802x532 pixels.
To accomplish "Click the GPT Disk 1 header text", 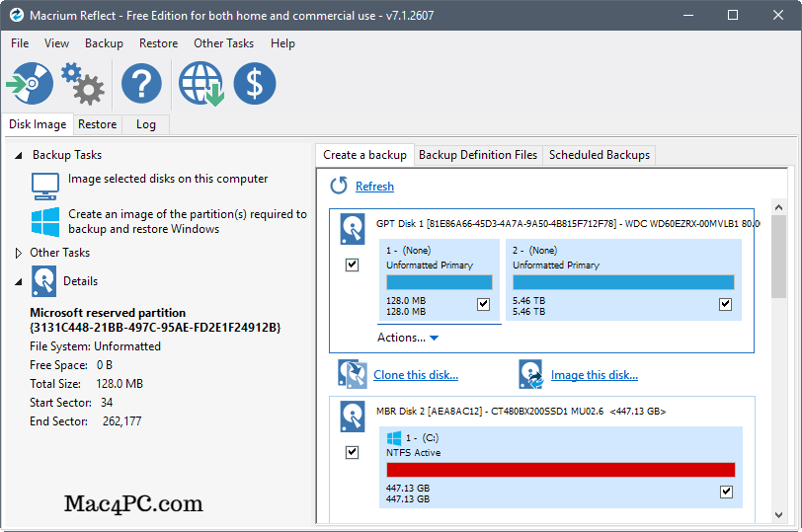I will (568, 224).
